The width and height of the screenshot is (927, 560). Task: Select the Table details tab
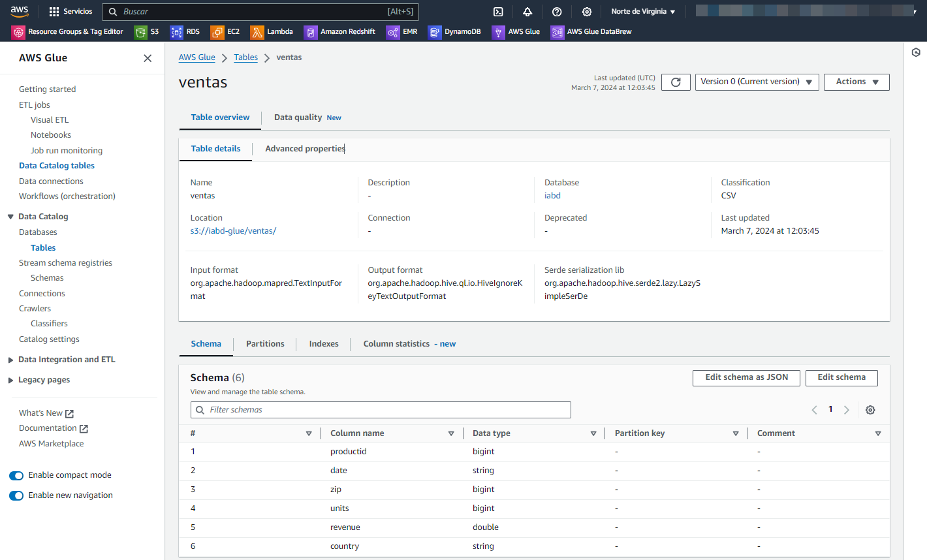pos(215,149)
